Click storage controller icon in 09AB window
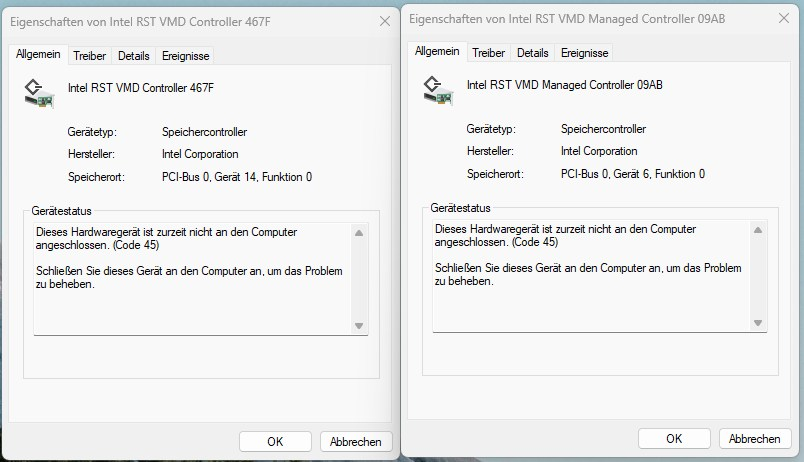 point(438,90)
